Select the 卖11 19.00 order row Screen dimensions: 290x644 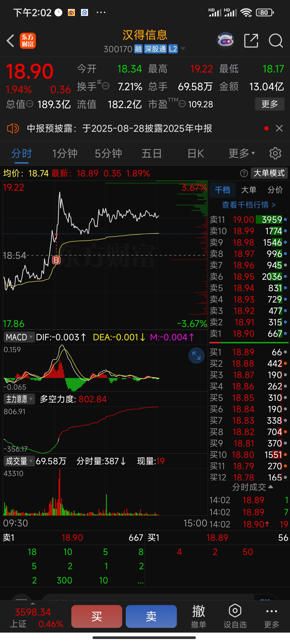(x=249, y=219)
